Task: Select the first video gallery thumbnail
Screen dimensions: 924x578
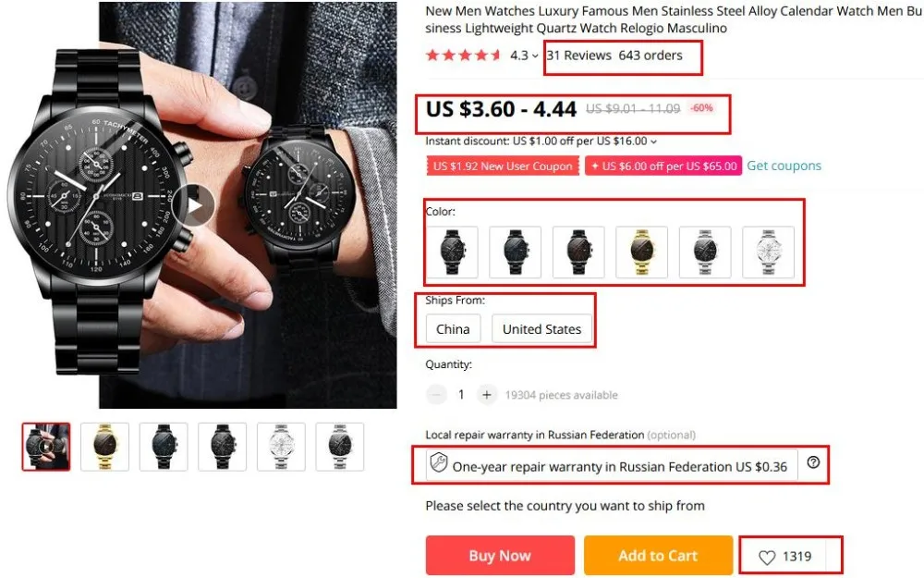Action: pyautogui.click(x=46, y=447)
